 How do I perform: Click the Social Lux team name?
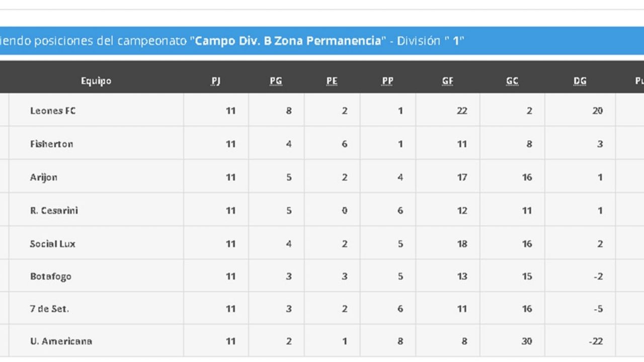click(x=52, y=244)
